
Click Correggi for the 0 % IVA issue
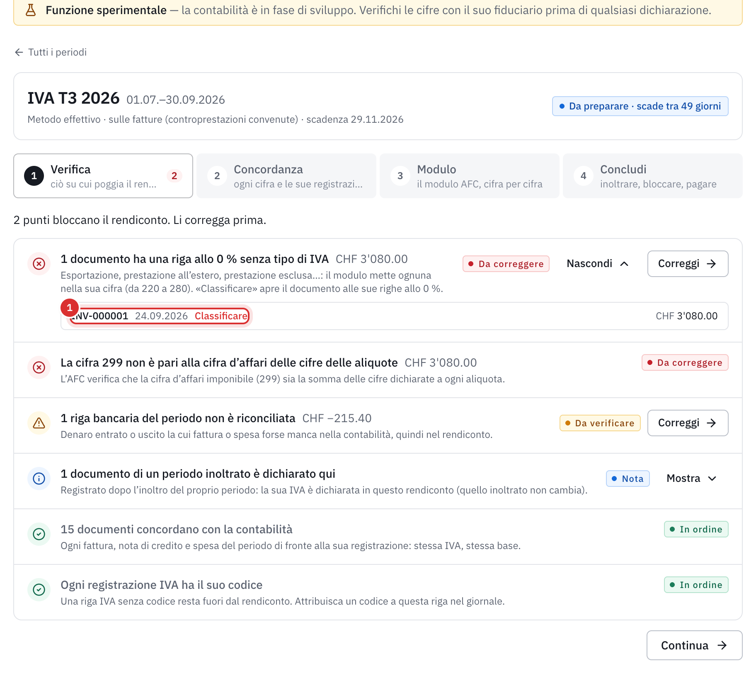688,264
